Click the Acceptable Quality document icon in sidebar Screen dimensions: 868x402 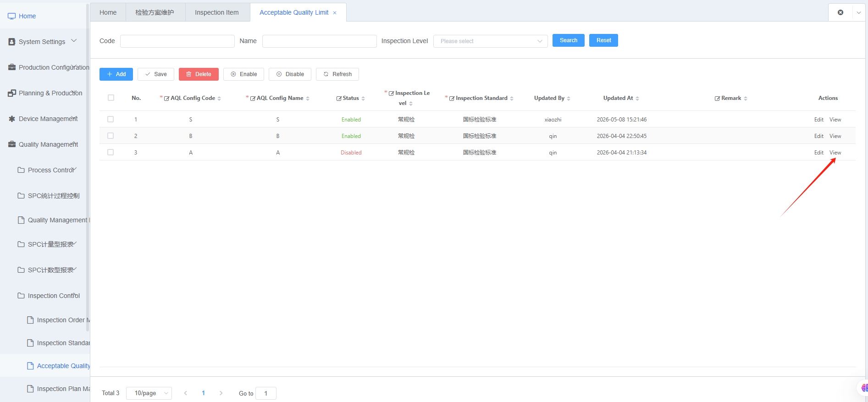30,366
